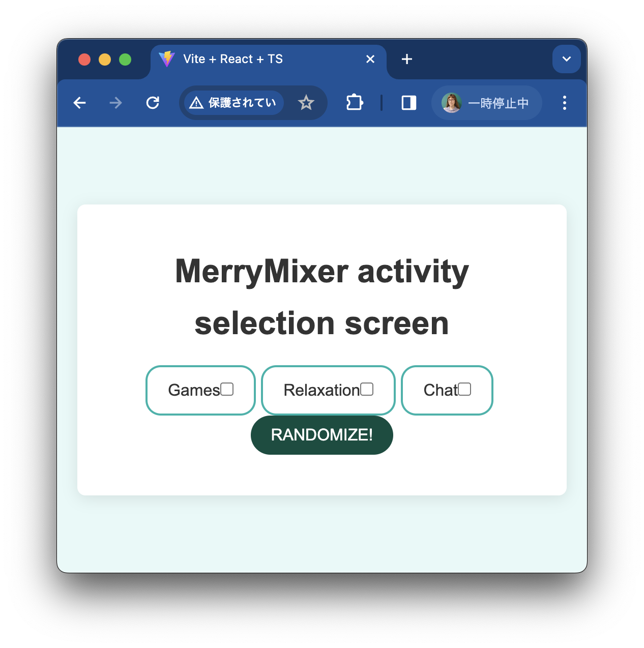Bookmark this page with the star icon
This screenshot has height=648, width=644.
pyautogui.click(x=306, y=103)
